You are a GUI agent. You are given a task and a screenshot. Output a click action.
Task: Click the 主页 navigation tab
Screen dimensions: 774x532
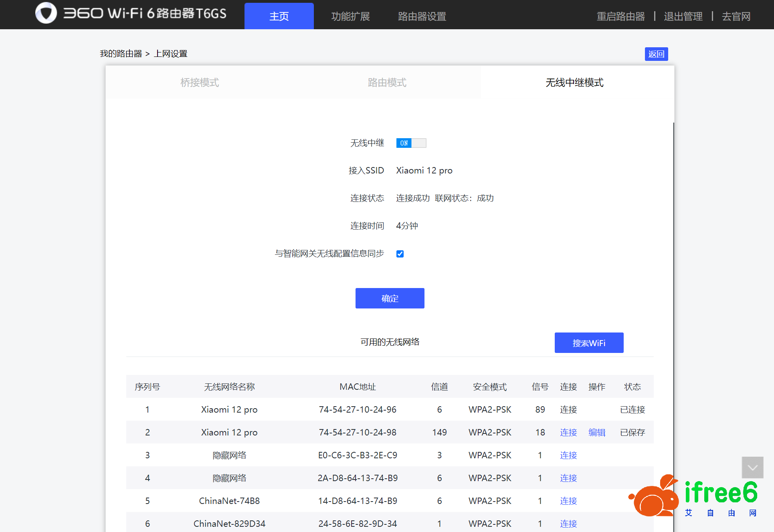pos(279,16)
